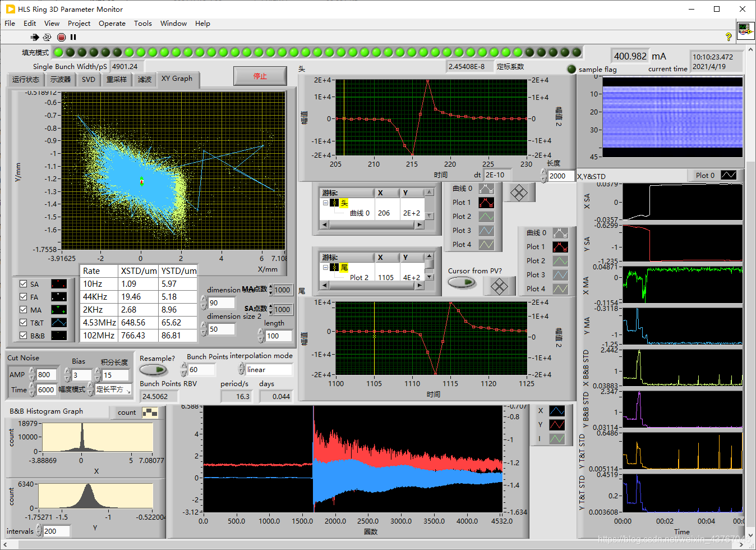756x550 pixels.
Task: Pause the VI using the toolbar pause icon
Action: (73, 37)
